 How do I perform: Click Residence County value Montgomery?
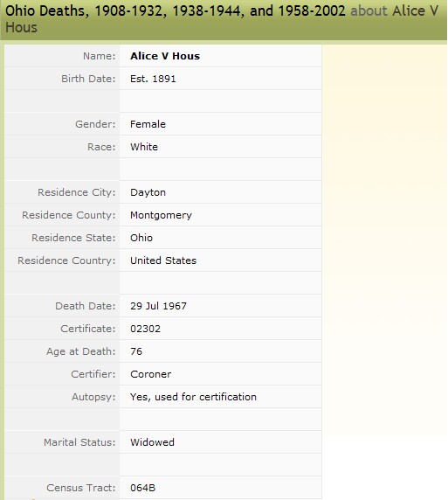coord(161,216)
